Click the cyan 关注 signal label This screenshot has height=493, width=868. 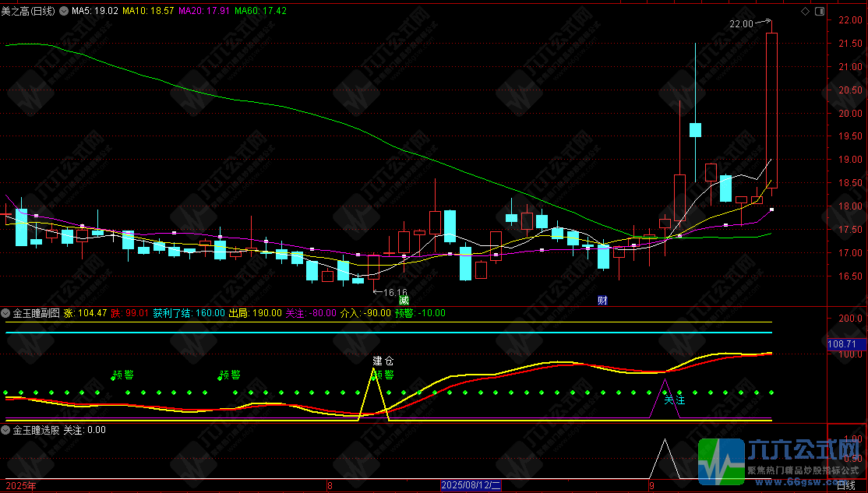pos(674,400)
